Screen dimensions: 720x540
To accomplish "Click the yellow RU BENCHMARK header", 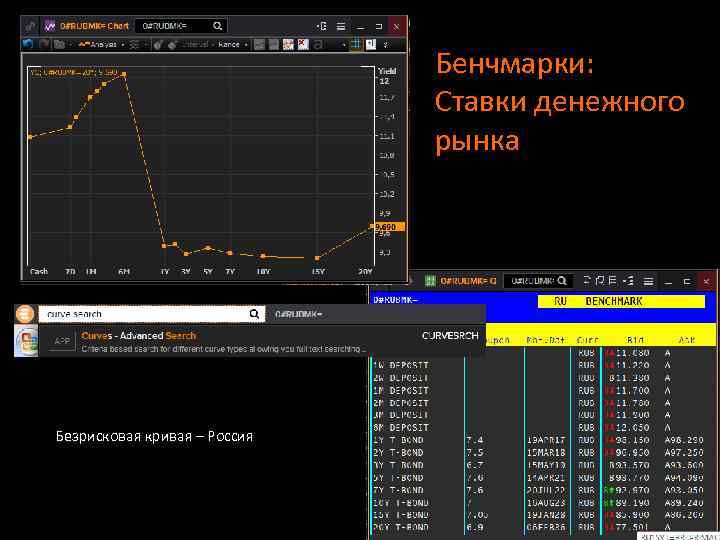I will [621, 302].
